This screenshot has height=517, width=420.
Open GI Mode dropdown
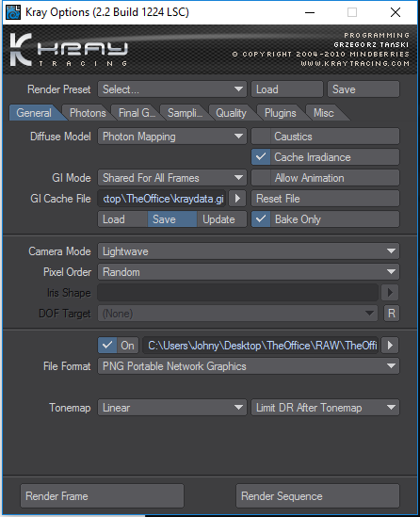pos(172,178)
